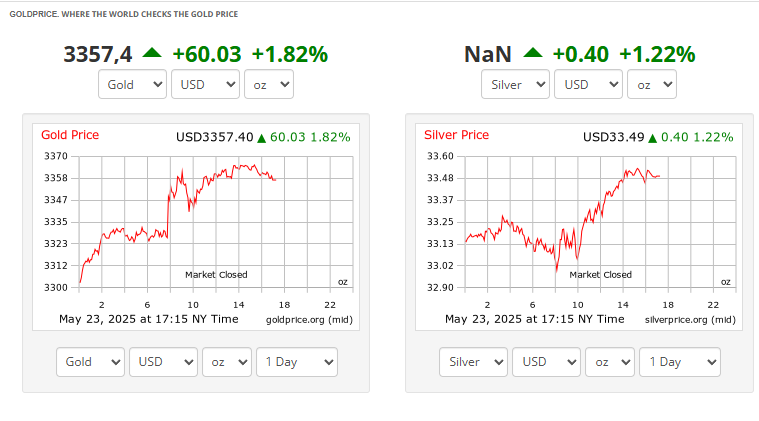Open the oz unit dropdown under gold price

[x=269, y=84]
